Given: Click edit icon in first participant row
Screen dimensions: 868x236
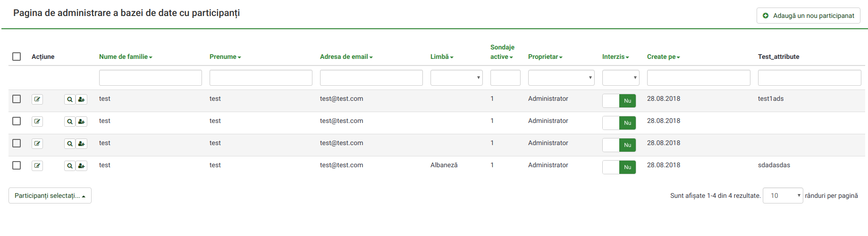Looking at the screenshot, I should pyautogui.click(x=37, y=99).
